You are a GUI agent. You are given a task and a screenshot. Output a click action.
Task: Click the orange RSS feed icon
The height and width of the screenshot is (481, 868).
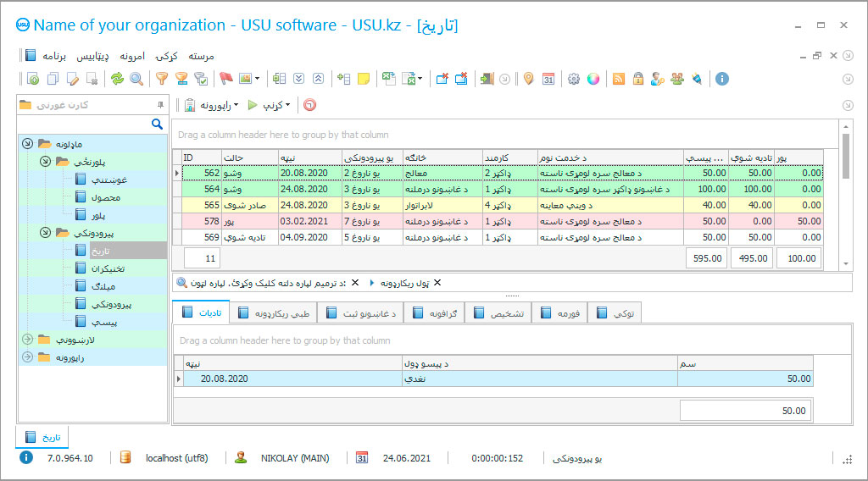coord(619,79)
